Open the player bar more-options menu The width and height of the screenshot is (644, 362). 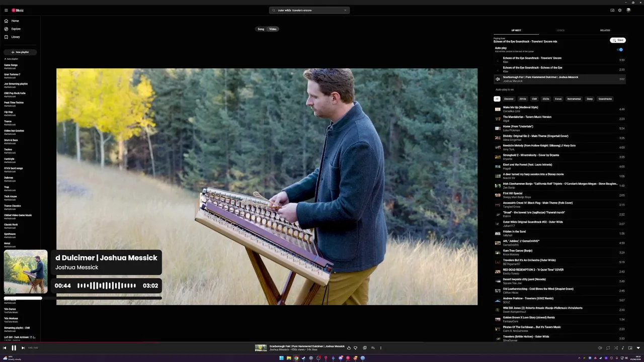380,348
